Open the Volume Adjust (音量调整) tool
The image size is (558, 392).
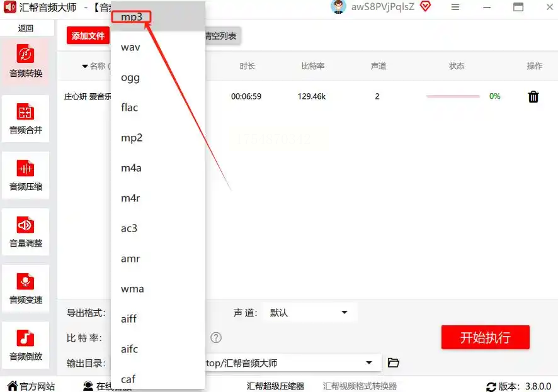click(x=26, y=232)
